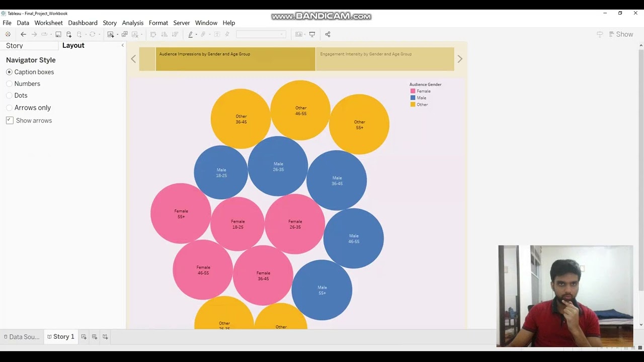
Task: Open the Story menu
Action: pos(110,23)
